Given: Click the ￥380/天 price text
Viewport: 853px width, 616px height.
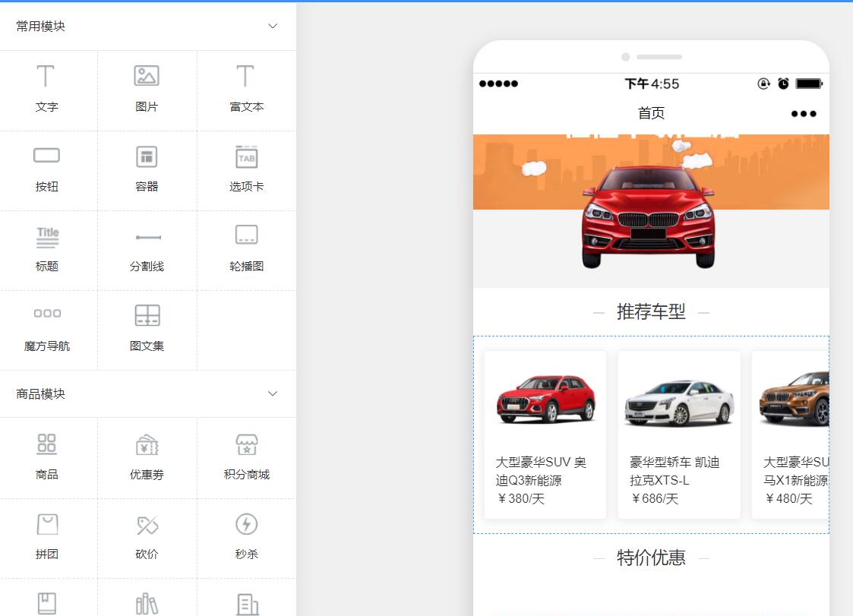Looking at the screenshot, I should coord(520,498).
